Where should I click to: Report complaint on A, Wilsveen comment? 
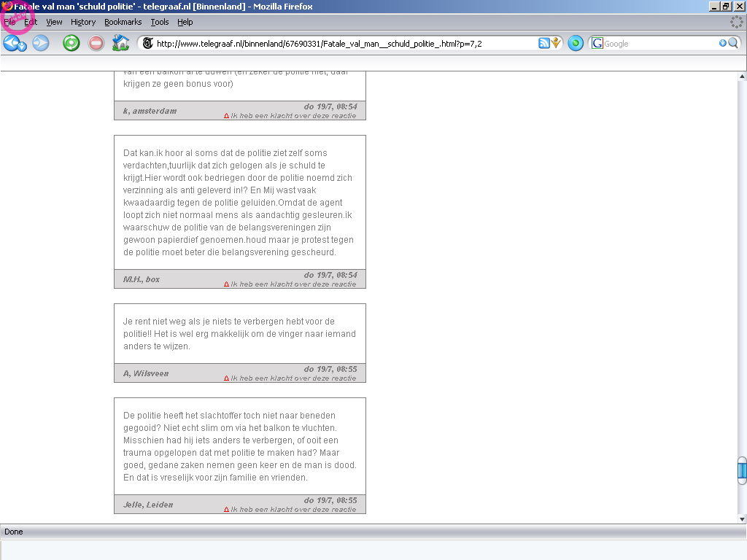293,378
